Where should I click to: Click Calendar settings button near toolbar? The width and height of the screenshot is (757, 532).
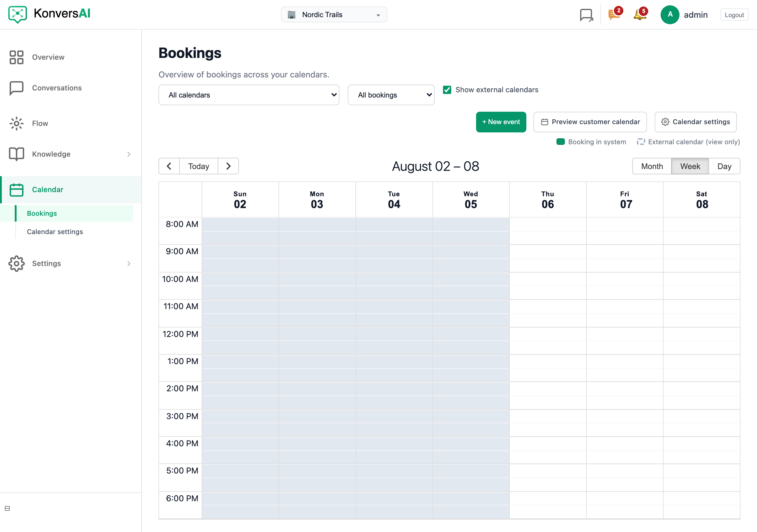(696, 122)
